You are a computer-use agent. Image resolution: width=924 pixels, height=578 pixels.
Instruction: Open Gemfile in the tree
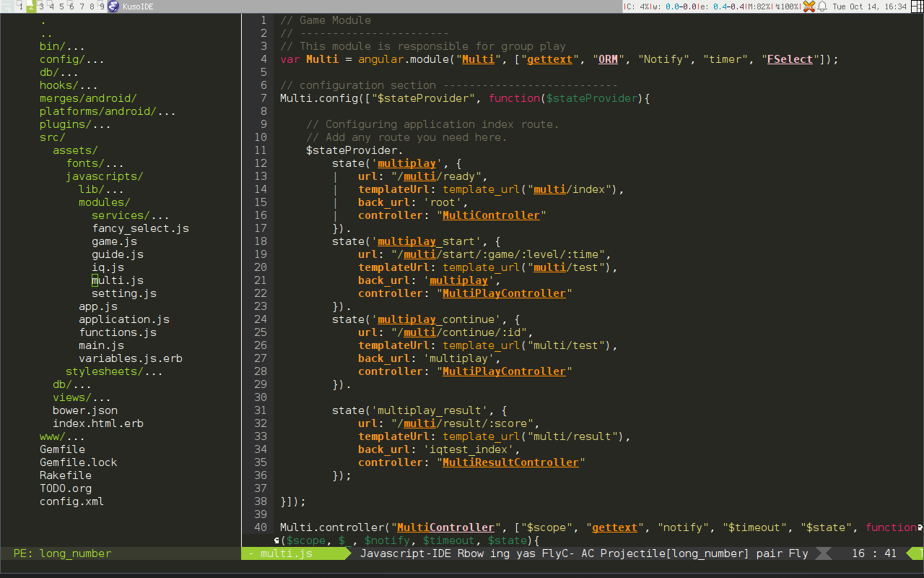tap(62, 449)
